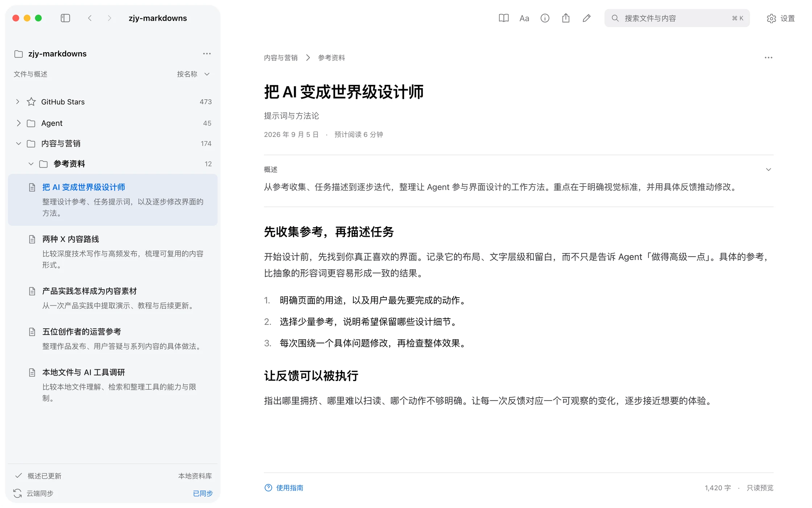Click the 使用指南 help icon
Screen dimensions: 812x508
(x=268, y=488)
